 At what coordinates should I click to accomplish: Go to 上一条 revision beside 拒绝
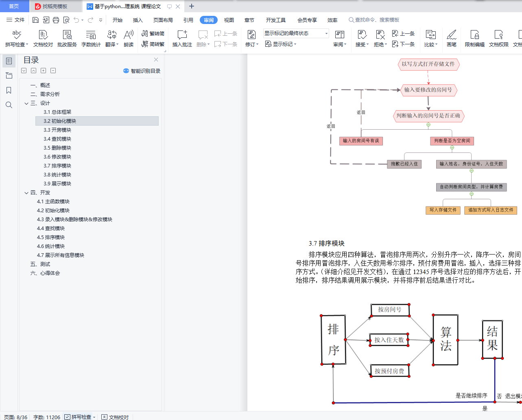point(403,33)
